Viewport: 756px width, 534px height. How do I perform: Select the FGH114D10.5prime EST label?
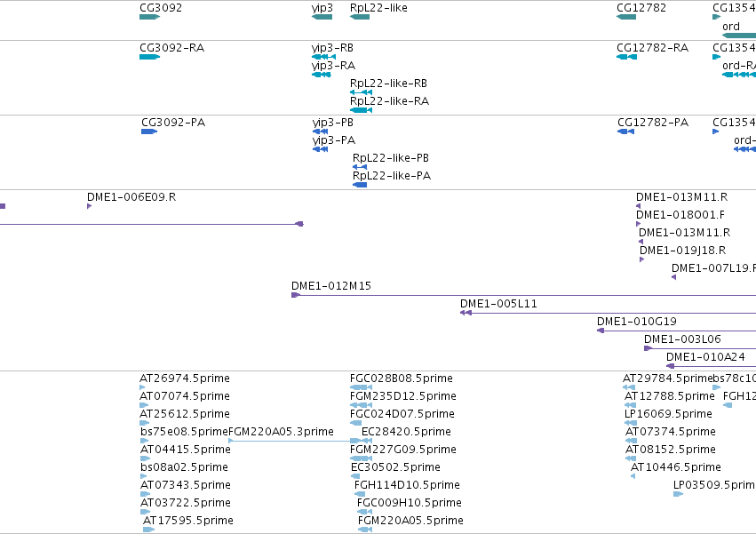(407, 485)
